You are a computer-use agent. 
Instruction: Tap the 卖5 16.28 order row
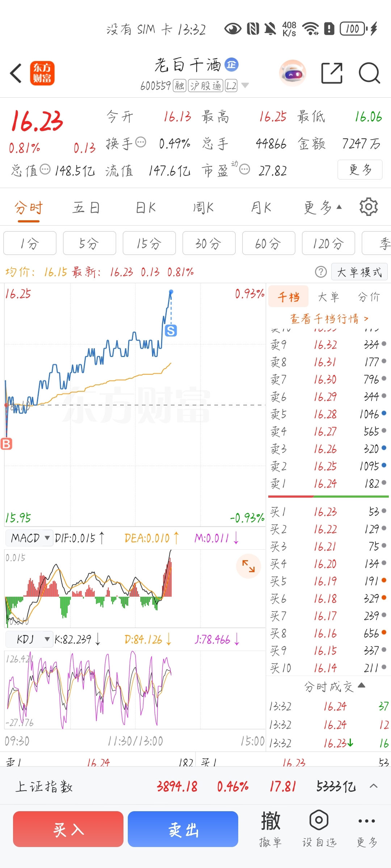328,414
